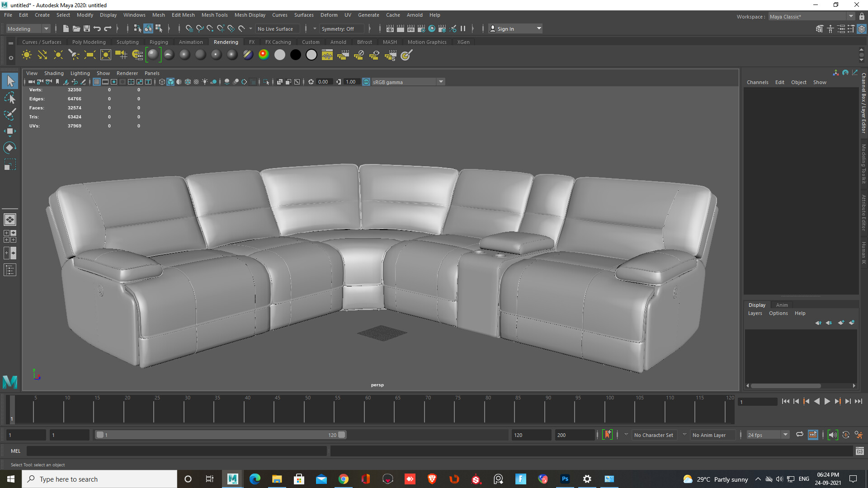This screenshot has height=488, width=868.
Task: Activate the Scale tool in the toolbox
Action: tap(10, 164)
